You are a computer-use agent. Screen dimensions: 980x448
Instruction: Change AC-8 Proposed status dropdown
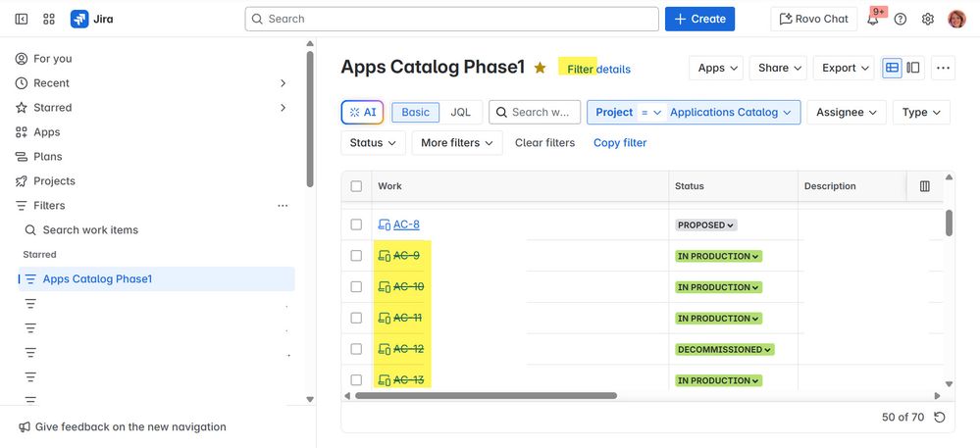point(706,225)
